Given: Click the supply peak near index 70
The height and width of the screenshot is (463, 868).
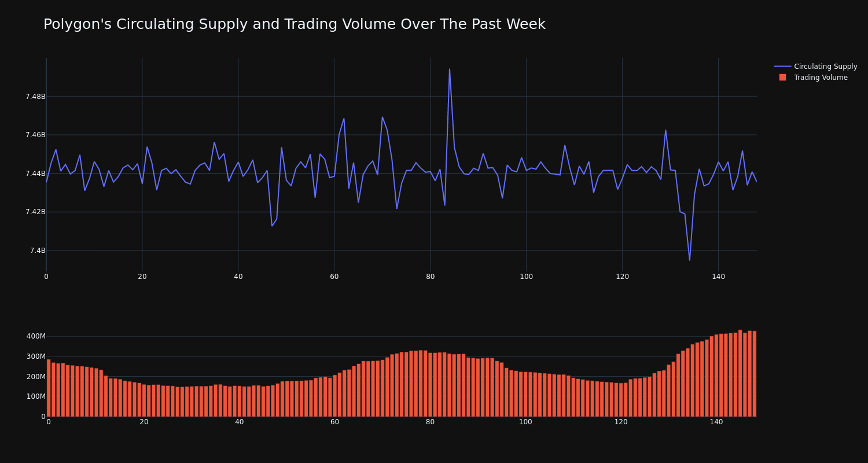Looking at the screenshot, I should pos(382,117).
